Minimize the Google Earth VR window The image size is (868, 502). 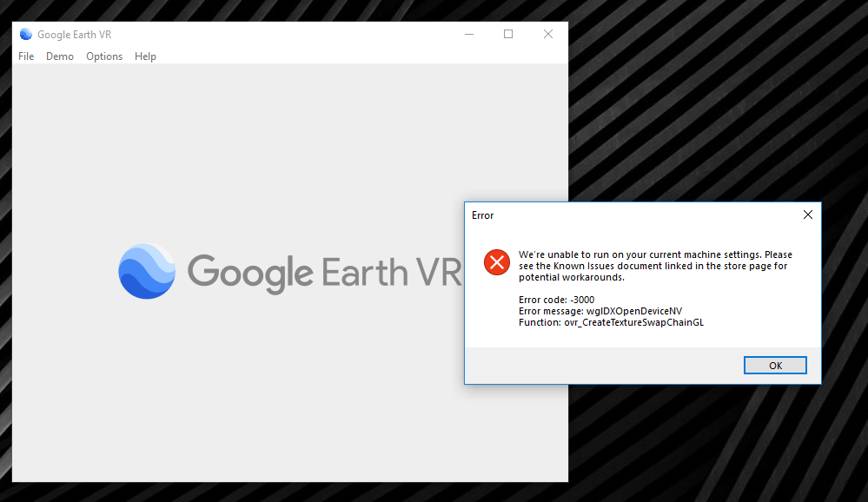(x=469, y=34)
